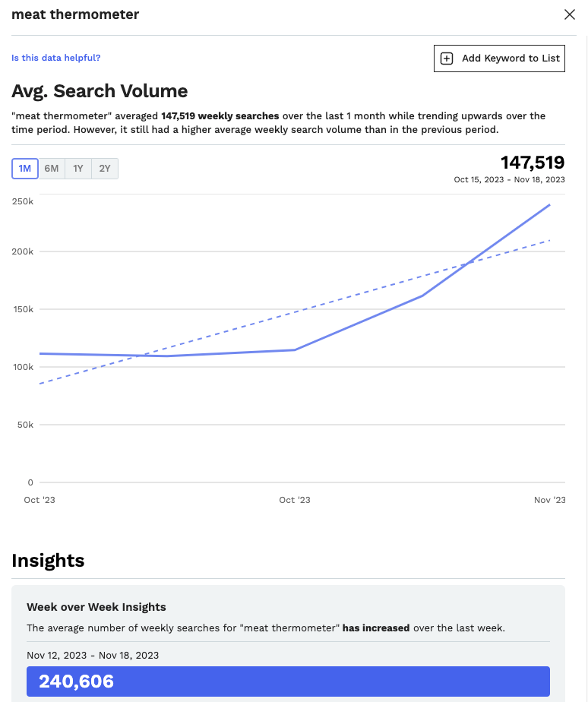This screenshot has width=588, height=702.
Task: Click the Insights section heading
Action: coord(48,561)
